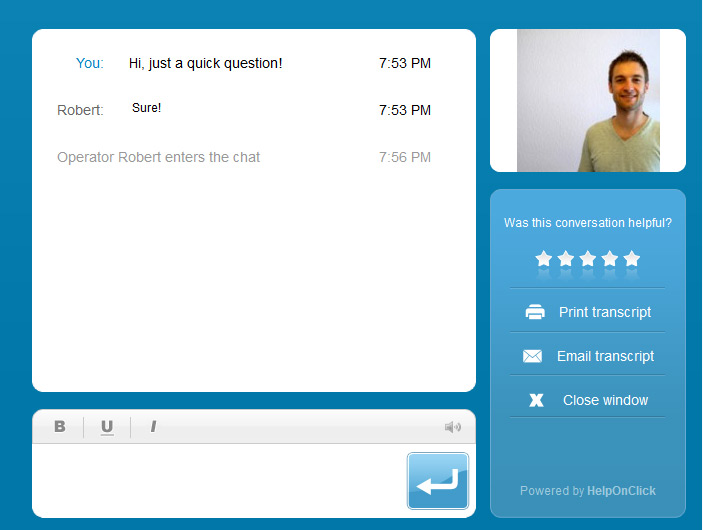Viewport: 703px width, 530px height.
Task: Open Print transcript option
Action: tap(605, 312)
